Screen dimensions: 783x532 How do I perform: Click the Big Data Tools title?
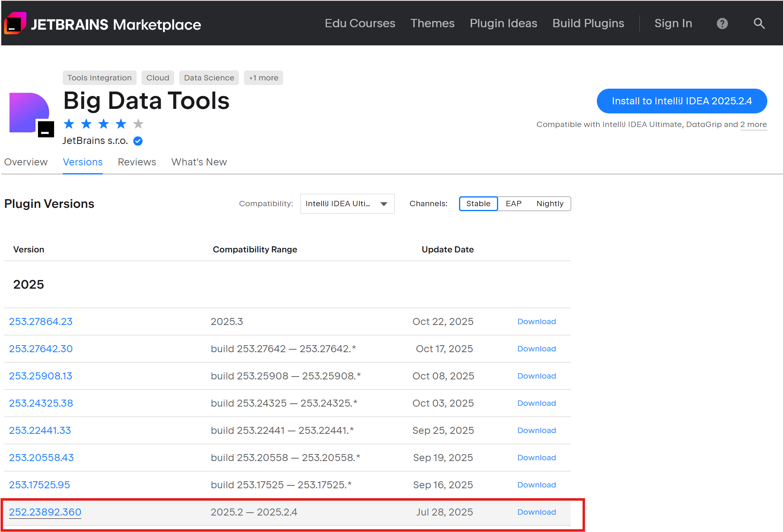(146, 101)
